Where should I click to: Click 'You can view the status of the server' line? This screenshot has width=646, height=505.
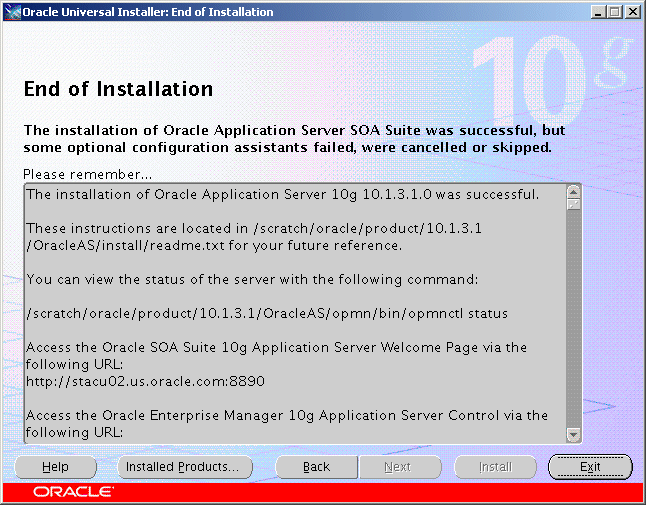point(252,280)
